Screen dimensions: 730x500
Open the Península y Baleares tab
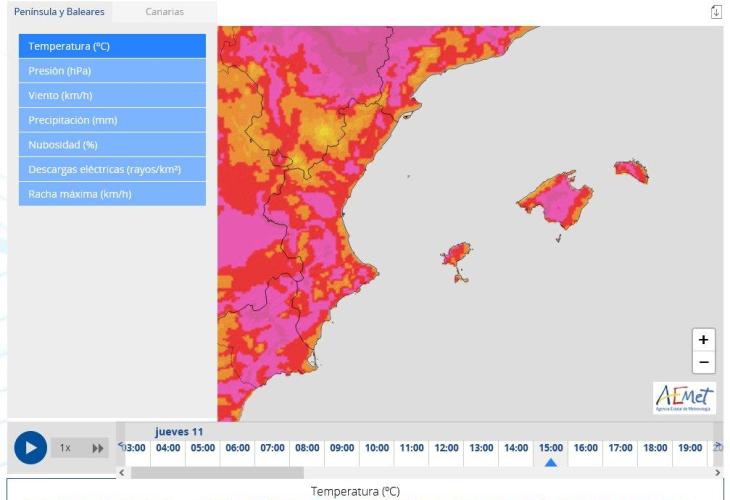(57, 12)
